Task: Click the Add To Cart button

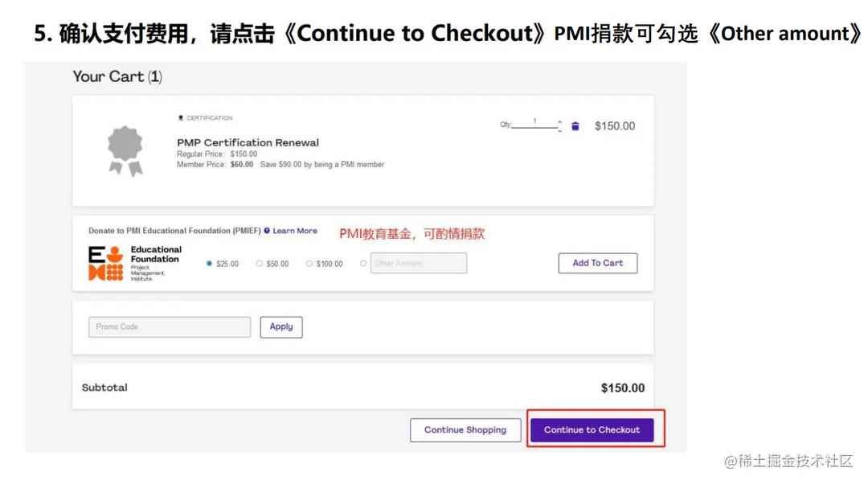Action: coord(598,263)
